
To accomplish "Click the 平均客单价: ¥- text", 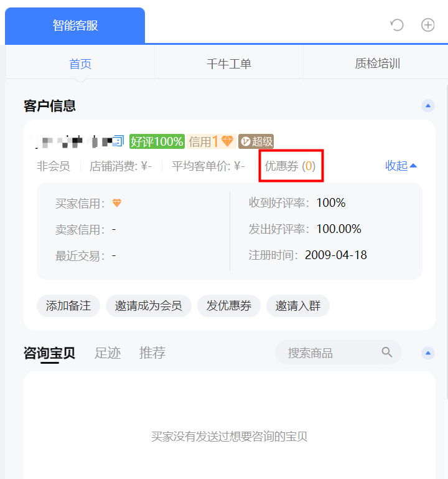I will 208,166.
